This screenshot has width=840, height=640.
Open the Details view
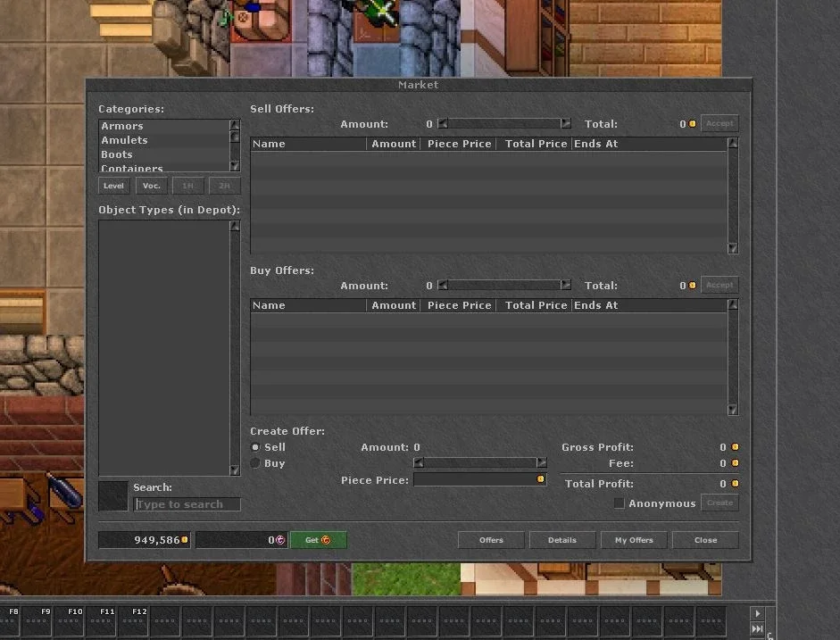click(562, 540)
